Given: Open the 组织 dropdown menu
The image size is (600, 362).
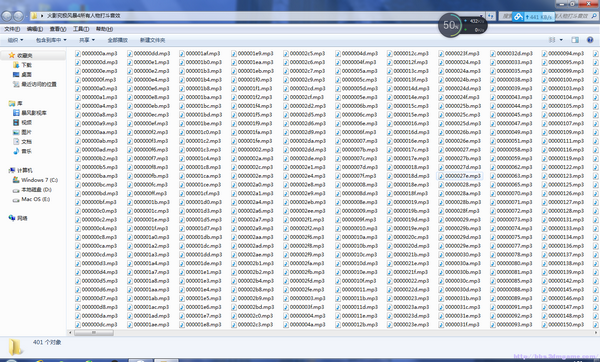Looking at the screenshot, I should click(x=15, y=40).
